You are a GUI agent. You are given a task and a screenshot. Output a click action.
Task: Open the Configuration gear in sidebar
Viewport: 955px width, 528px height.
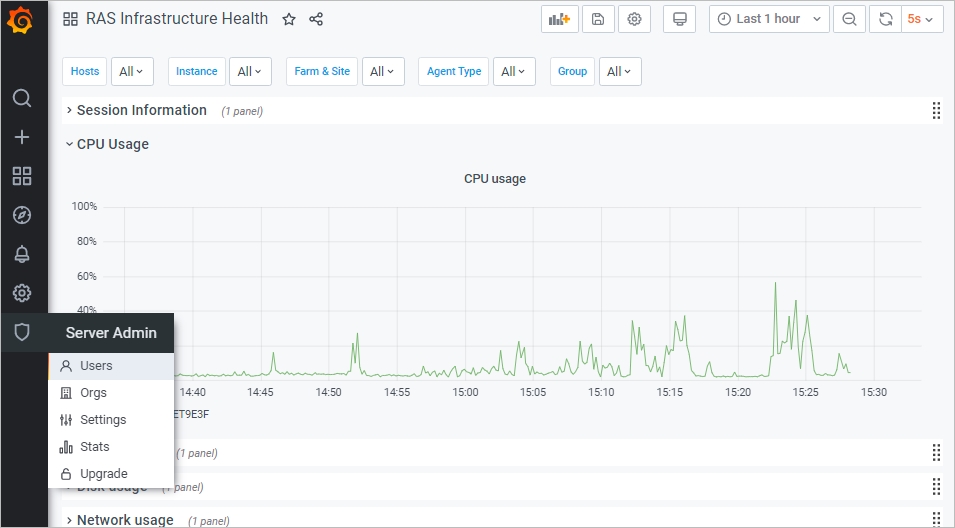coord(22,293)
